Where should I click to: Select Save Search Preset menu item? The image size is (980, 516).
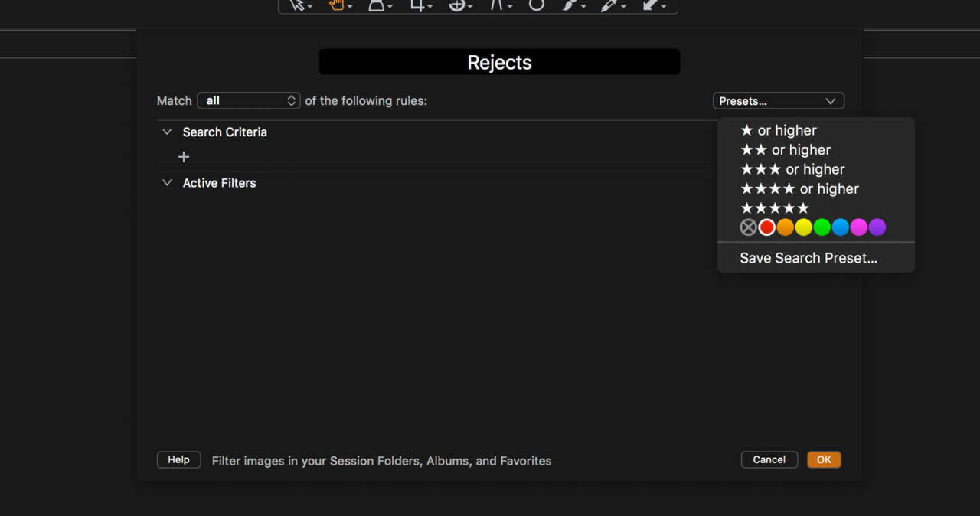[808, 258]
